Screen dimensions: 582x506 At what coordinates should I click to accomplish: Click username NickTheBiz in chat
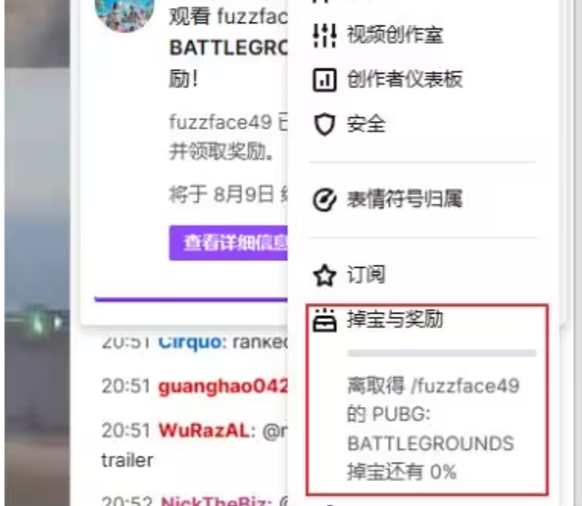(216, 501)
